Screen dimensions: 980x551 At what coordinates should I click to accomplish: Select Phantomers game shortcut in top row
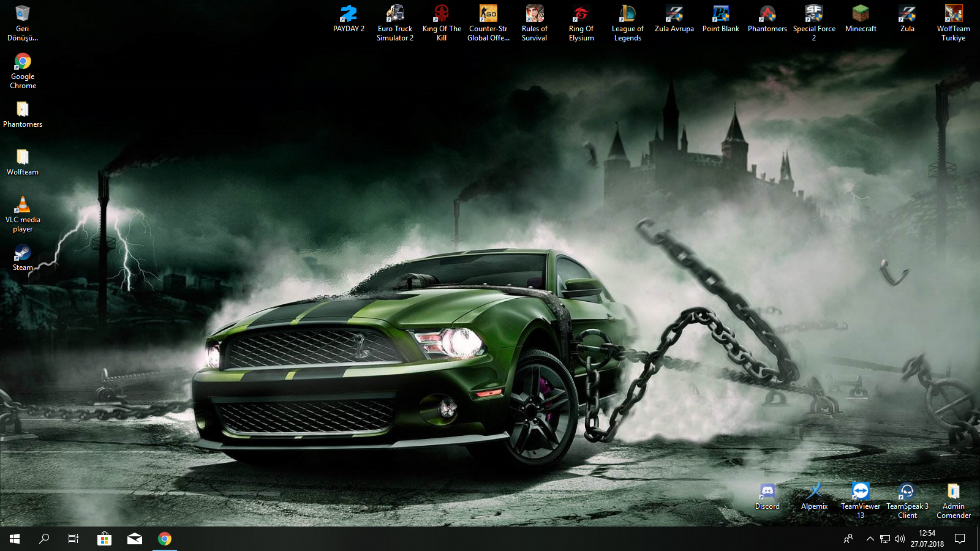[767, 18]
